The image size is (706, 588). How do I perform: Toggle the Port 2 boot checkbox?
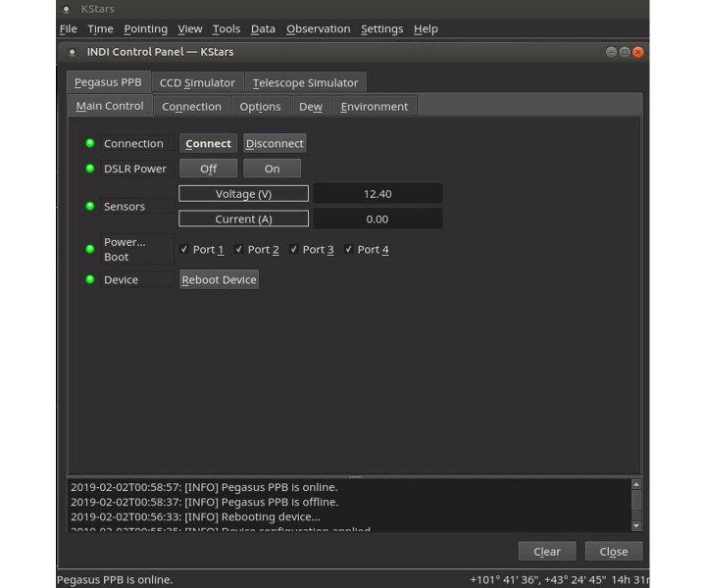(239, 250)
